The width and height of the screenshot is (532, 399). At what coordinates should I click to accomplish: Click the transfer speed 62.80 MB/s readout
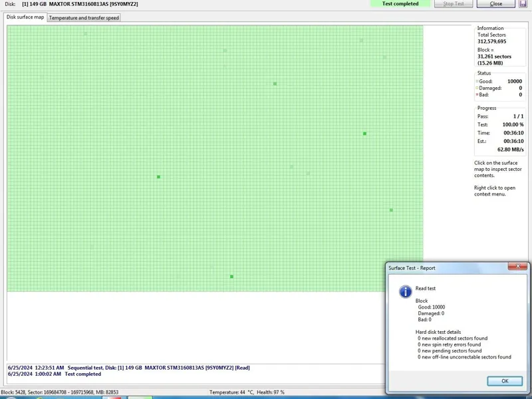(510, 150)
